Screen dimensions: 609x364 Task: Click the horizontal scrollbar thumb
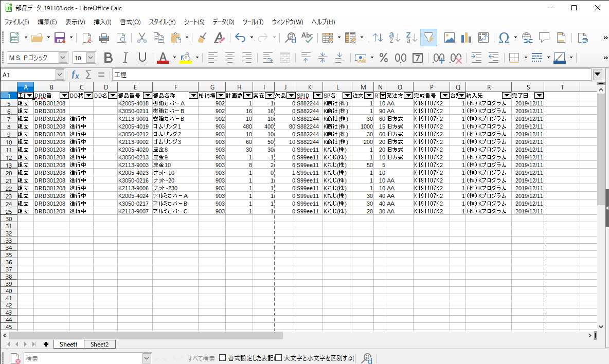tap(146, 335)
